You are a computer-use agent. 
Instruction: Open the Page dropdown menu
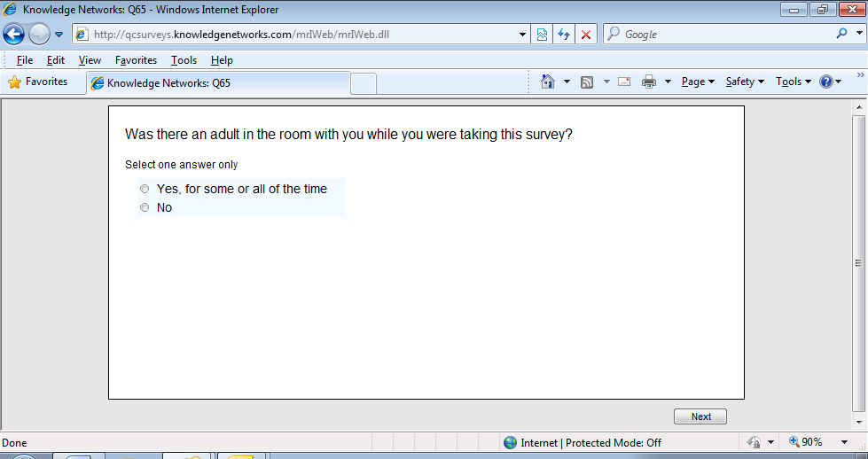tap(698, 82)
